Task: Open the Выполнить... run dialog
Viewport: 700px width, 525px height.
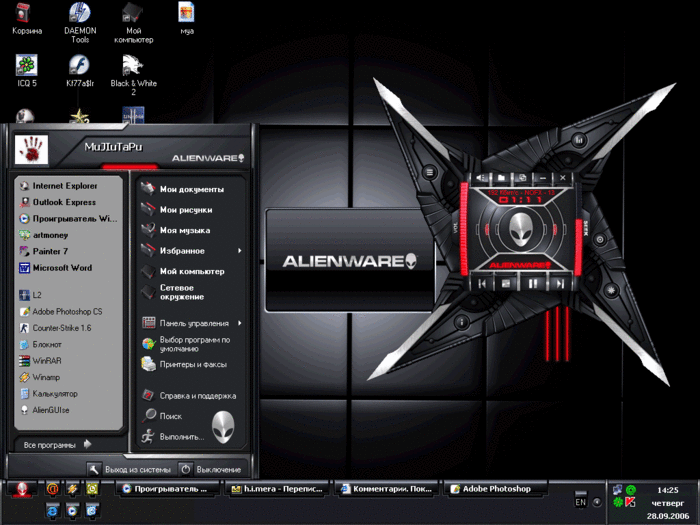Action: tap(173, 437)
